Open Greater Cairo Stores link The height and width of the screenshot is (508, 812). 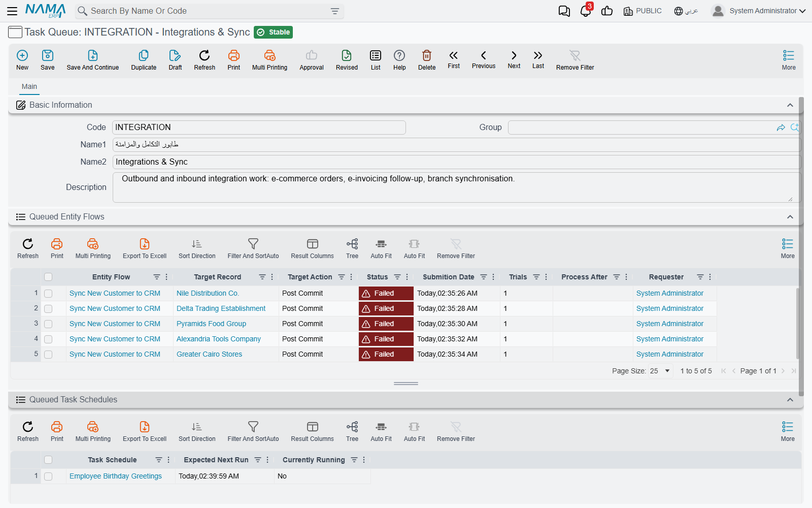tap(209, 354)
